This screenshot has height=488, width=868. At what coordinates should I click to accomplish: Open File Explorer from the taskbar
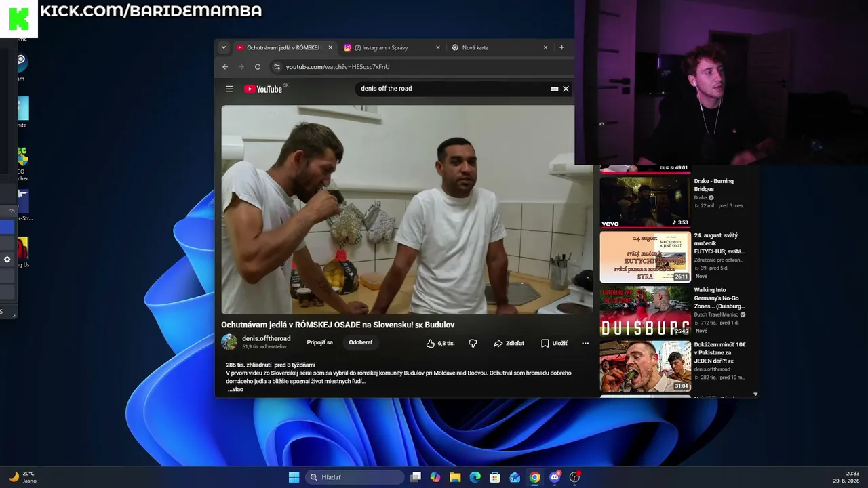pos(455,477)
